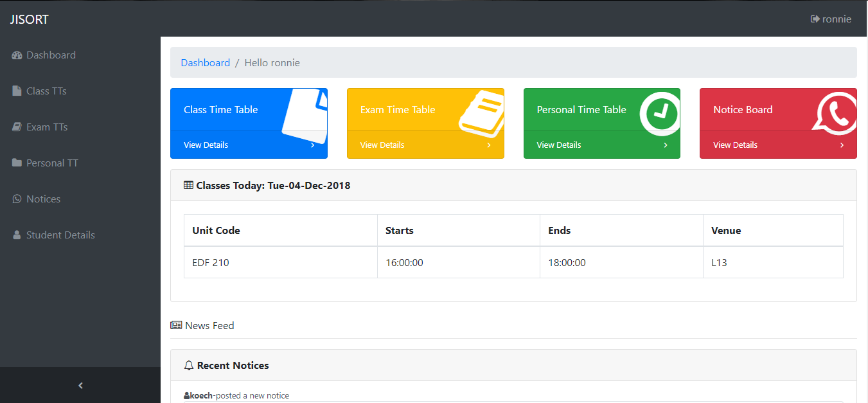Select Student Details in the sidebar

pos(60,235)
